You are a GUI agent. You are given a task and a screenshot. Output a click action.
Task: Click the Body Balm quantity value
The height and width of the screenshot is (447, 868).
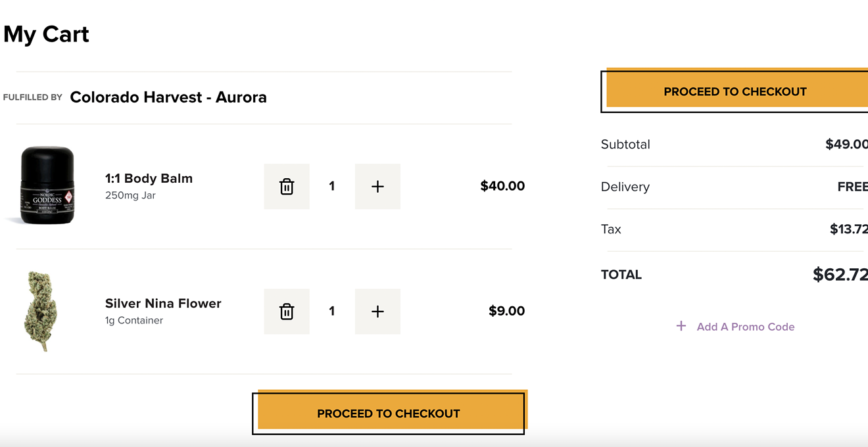[x=332, y=186]
